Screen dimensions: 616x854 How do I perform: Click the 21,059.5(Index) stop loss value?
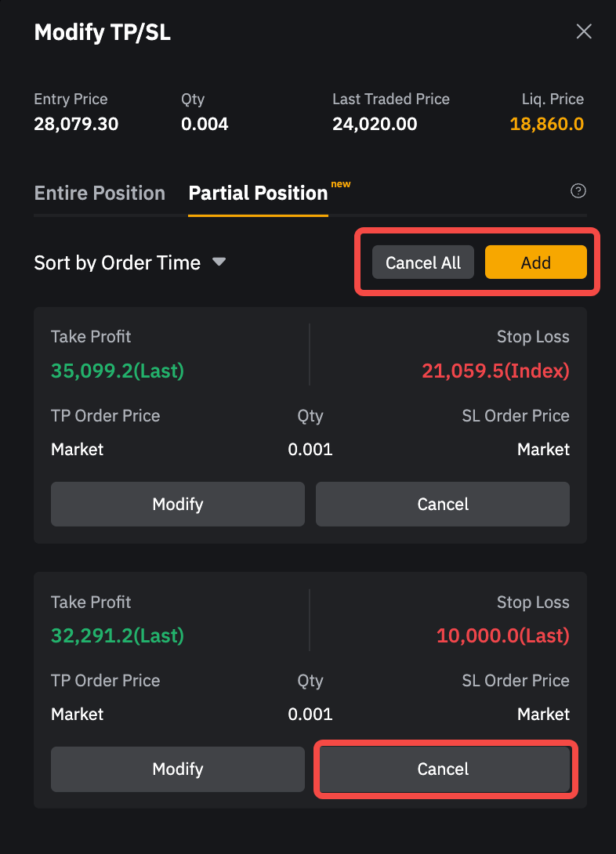[x=495, y=371]
